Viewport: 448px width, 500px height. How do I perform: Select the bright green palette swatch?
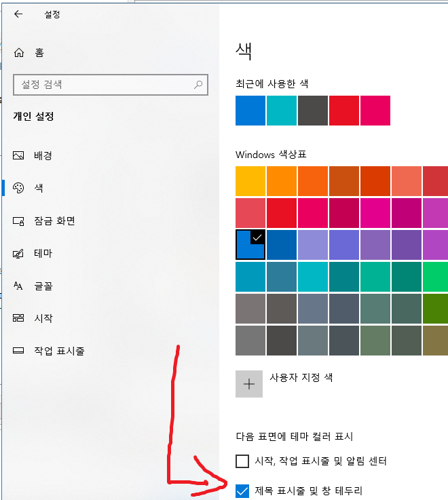(x=436, y=277)
